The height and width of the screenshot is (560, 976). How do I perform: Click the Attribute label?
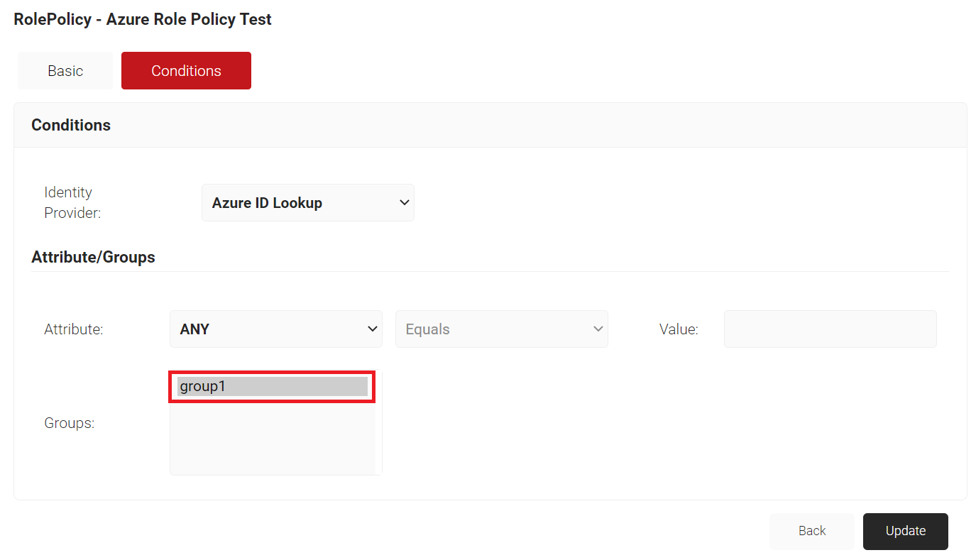74,329
